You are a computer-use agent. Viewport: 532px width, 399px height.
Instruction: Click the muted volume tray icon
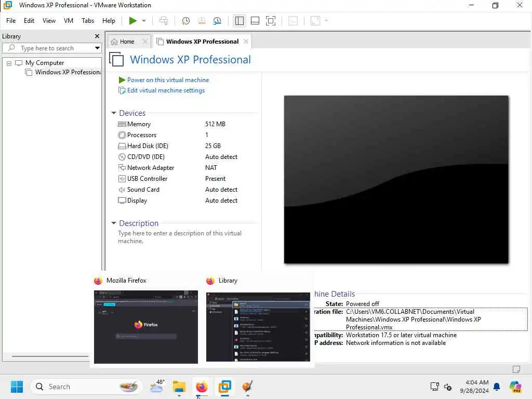point(447,387)
